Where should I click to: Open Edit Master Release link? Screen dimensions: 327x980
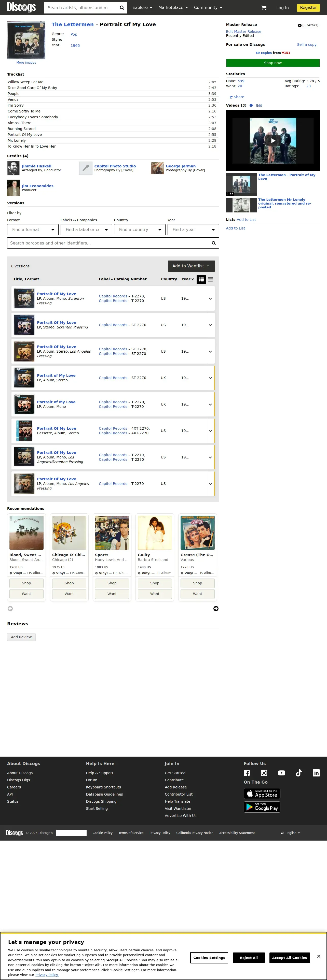coord(244,32)
